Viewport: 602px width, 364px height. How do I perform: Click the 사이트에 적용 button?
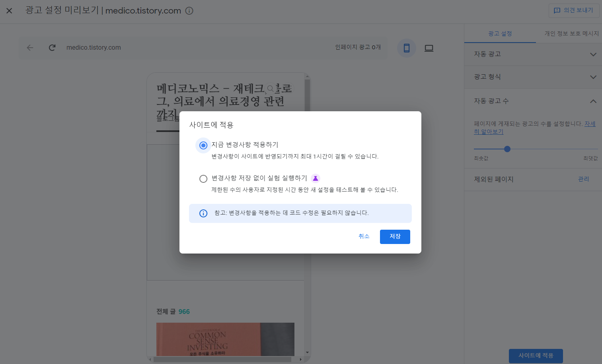coord(536,356)
